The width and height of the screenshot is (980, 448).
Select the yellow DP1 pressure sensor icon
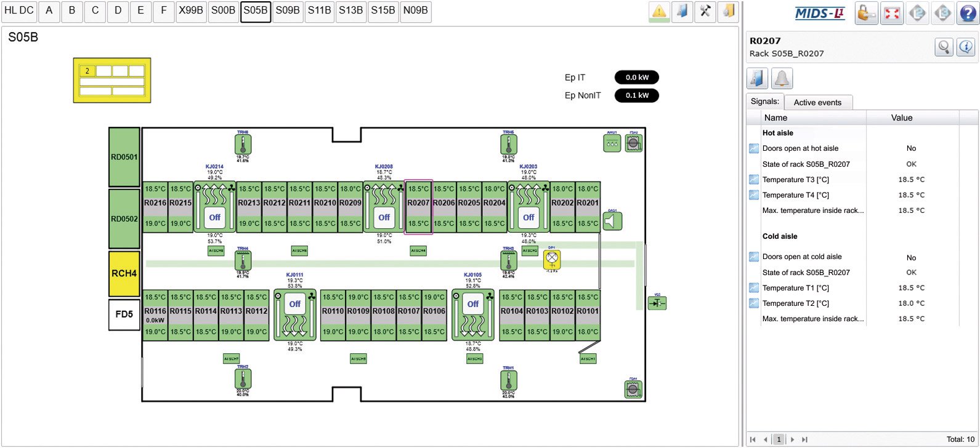pos(552,259)
